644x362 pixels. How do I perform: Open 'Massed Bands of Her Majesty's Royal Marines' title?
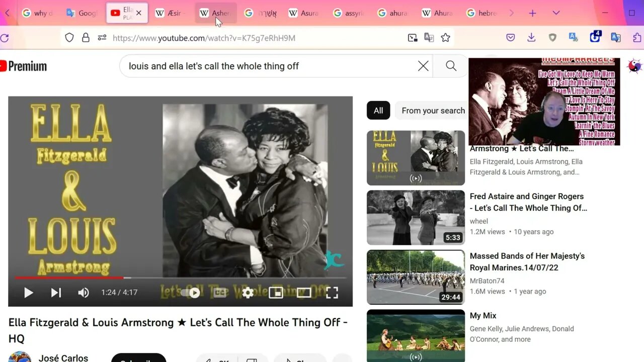click(527, 261)
